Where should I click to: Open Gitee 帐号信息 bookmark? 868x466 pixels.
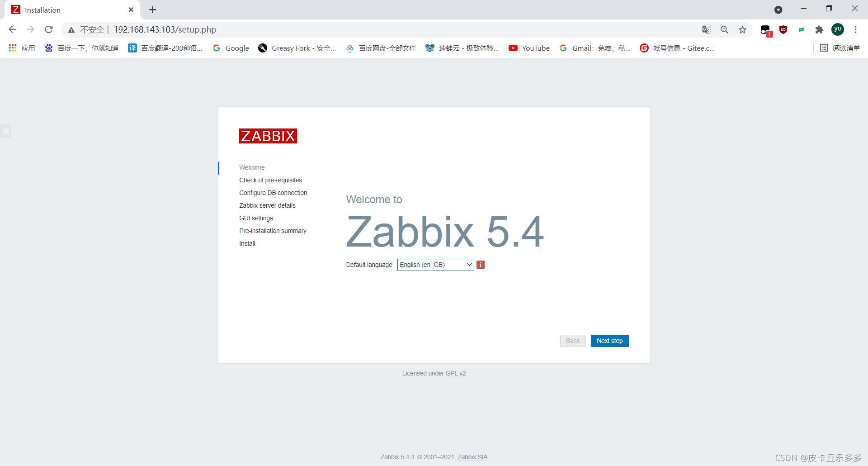[x=678, y=48]
